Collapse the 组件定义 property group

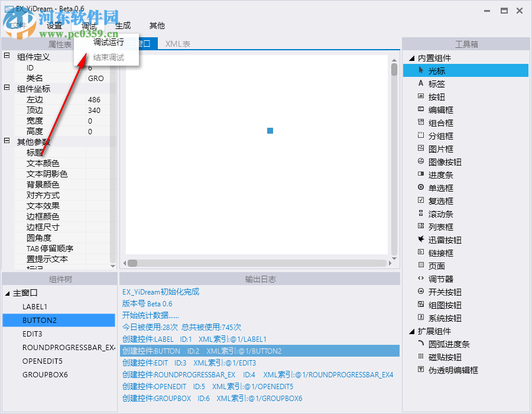click(6, 56)
